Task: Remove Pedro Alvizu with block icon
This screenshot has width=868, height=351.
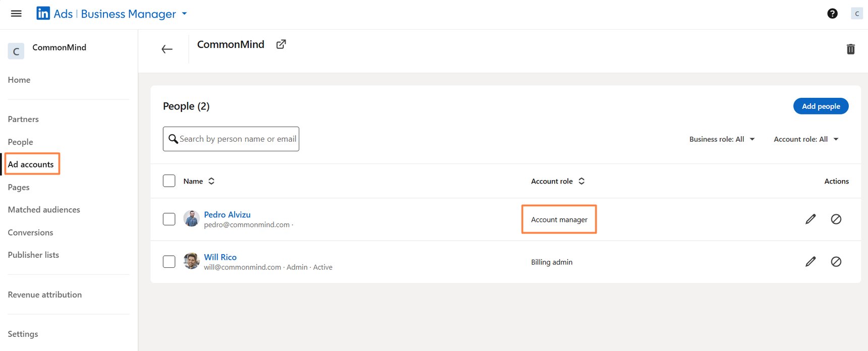Action: point(836,219)
